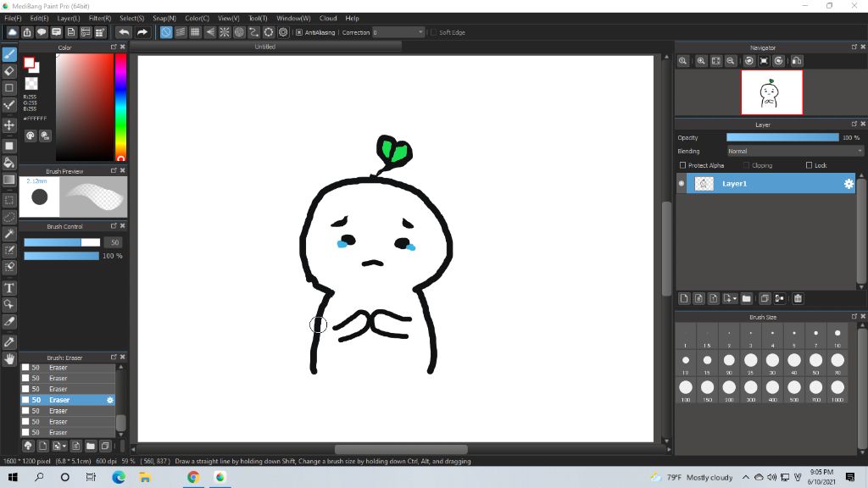This screenshot has height=488, width=868.
Task: Enable the concentric circle snap icon
Action: tap(239, 32)
